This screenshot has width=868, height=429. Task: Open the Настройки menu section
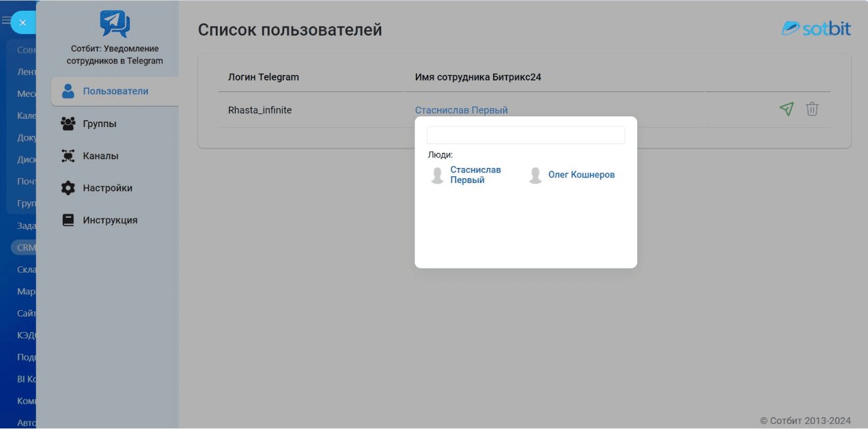(x=114, y=188)
